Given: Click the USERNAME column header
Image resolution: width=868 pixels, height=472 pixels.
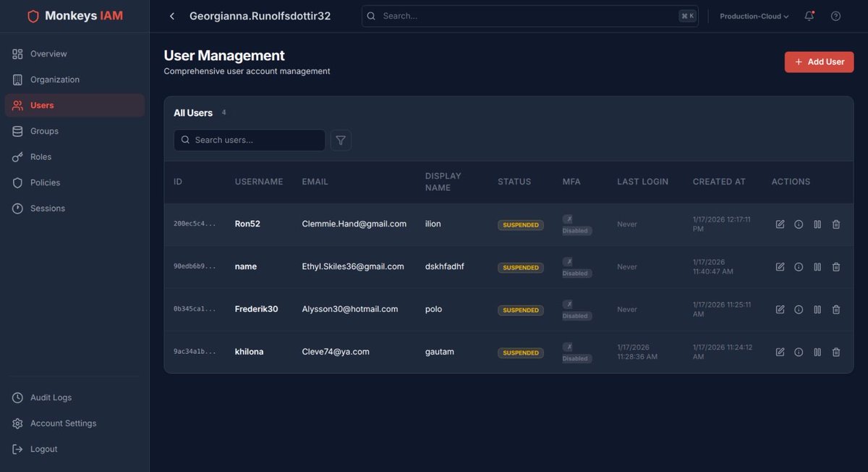Looking at the screenshot, I should click(x=259, y=182).
